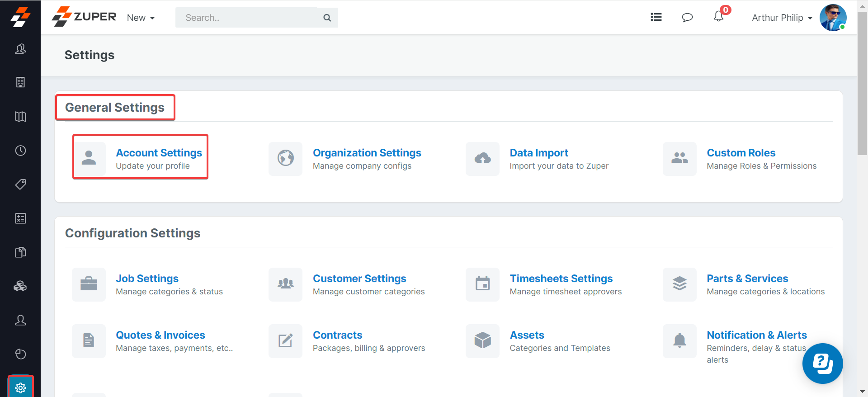Viewport: 868px width, 397px height.
Task: Open Account Settings link
Action: click(159, 153)
